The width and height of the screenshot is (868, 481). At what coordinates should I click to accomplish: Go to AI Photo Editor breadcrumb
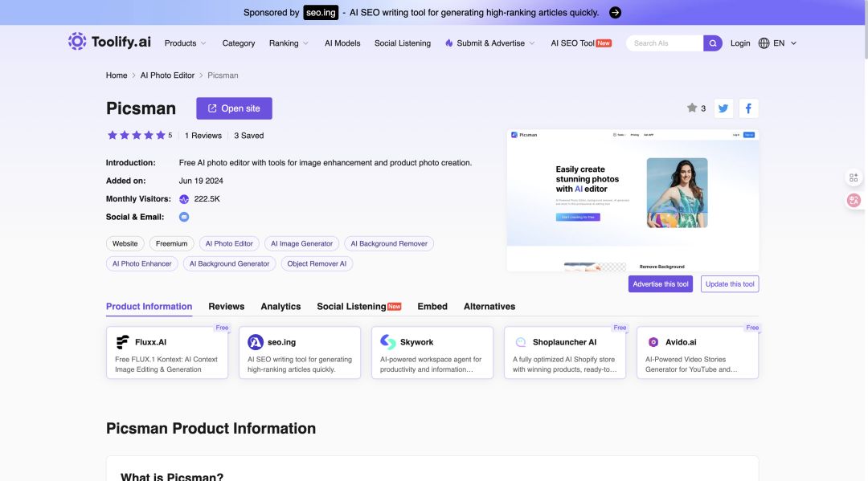167,75
